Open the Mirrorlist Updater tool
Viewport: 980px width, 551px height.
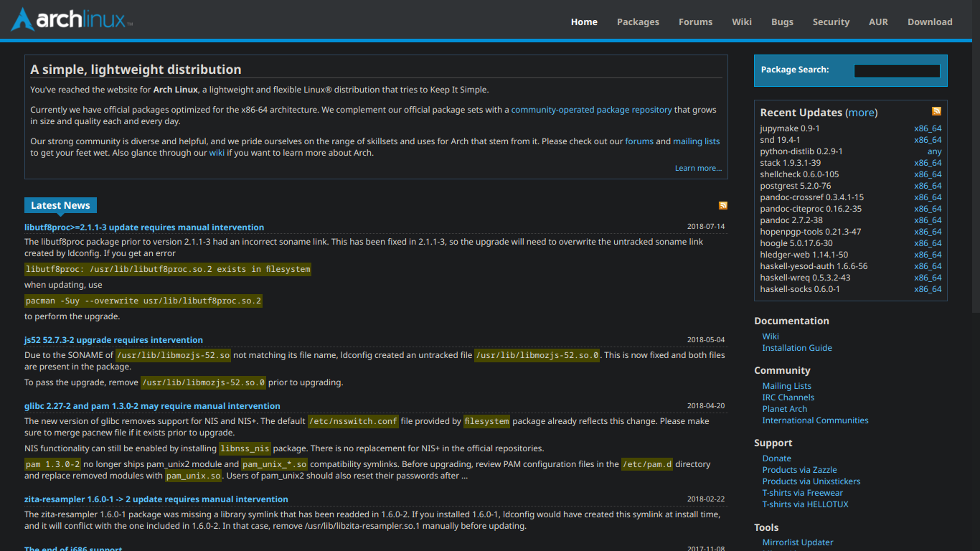[798, 542]
